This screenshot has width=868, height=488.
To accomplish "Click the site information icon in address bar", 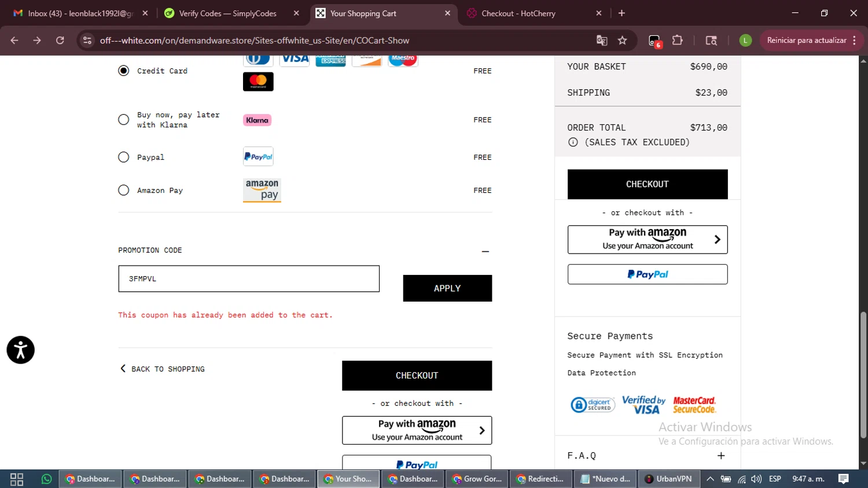I will coord(87,41).
